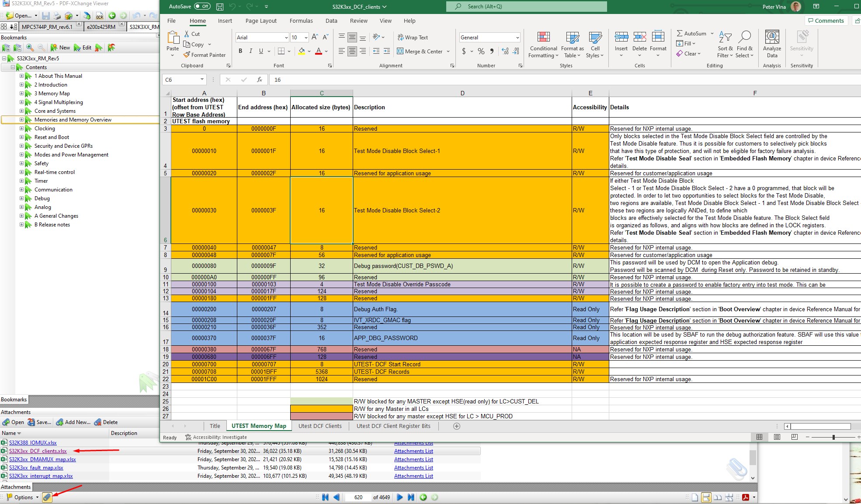Image resolution: width=861 pixels, height=504 pixels.
Task: Click the 'Add New...' attachments button
Action: coord(73,422)
